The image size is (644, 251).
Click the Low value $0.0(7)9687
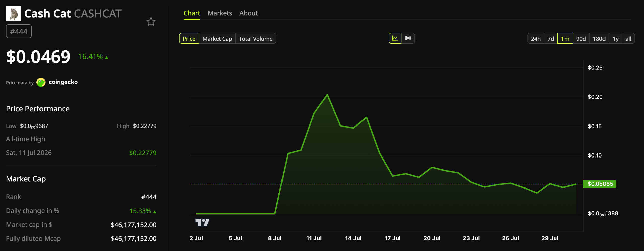click(x=34, y=126)
